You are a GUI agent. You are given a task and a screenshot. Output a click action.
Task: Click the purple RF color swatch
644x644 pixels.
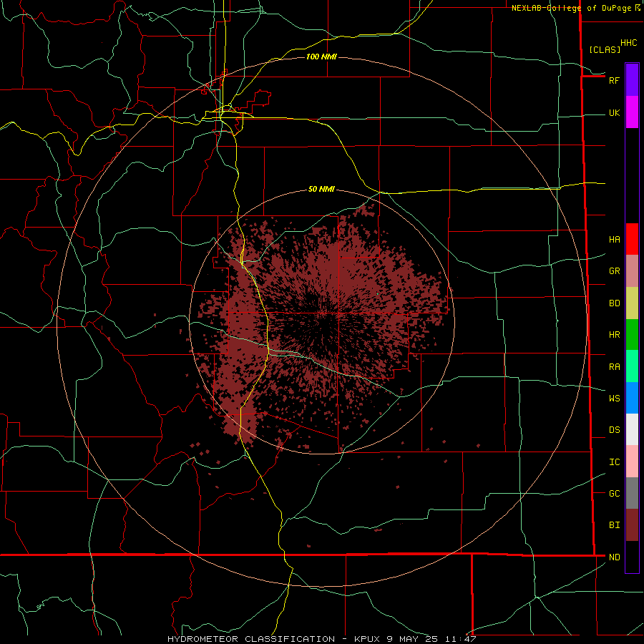[x=632, y=80]
